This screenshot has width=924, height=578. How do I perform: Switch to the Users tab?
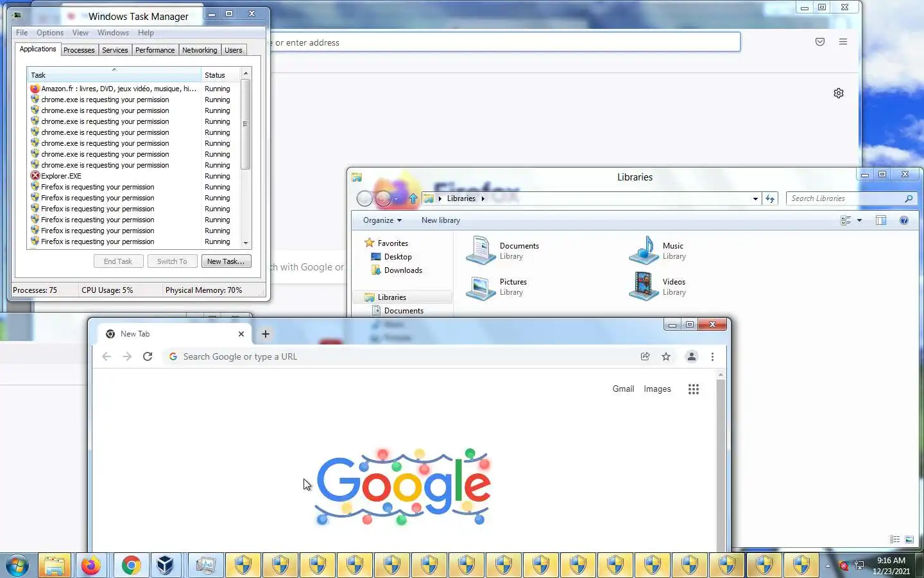point(234,50)
